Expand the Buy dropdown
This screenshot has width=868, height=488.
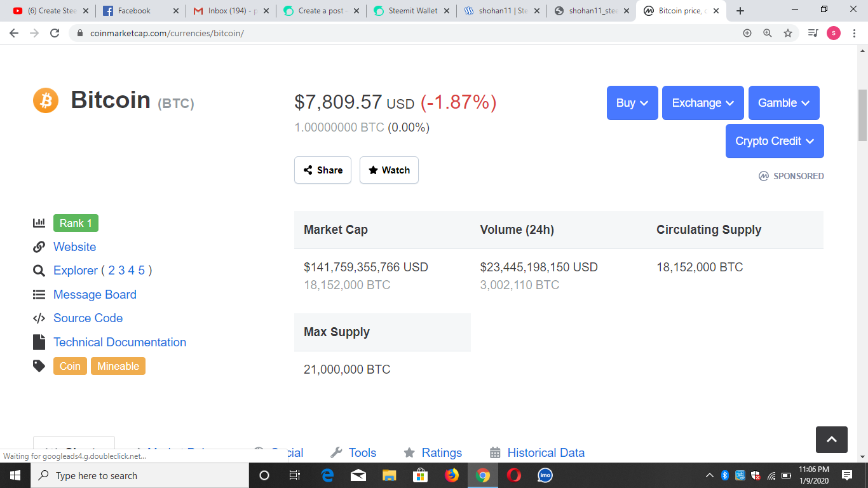click(x=632, y=103)
